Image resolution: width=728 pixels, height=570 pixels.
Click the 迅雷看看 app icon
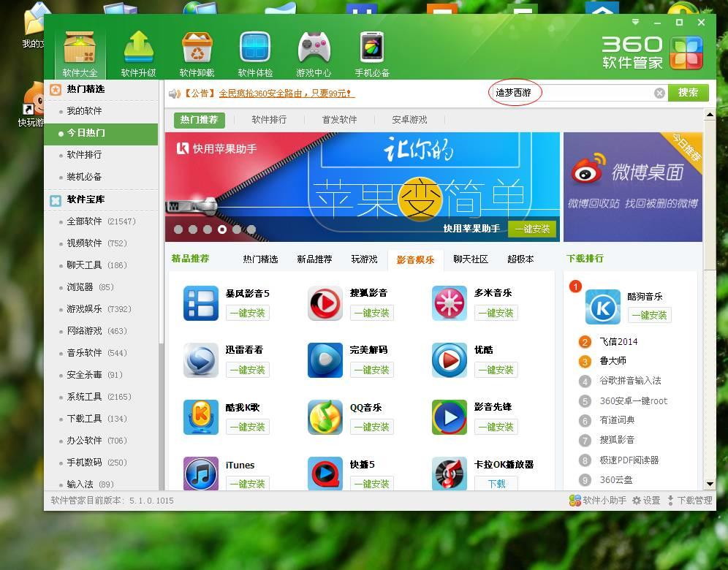pos(200,360)
